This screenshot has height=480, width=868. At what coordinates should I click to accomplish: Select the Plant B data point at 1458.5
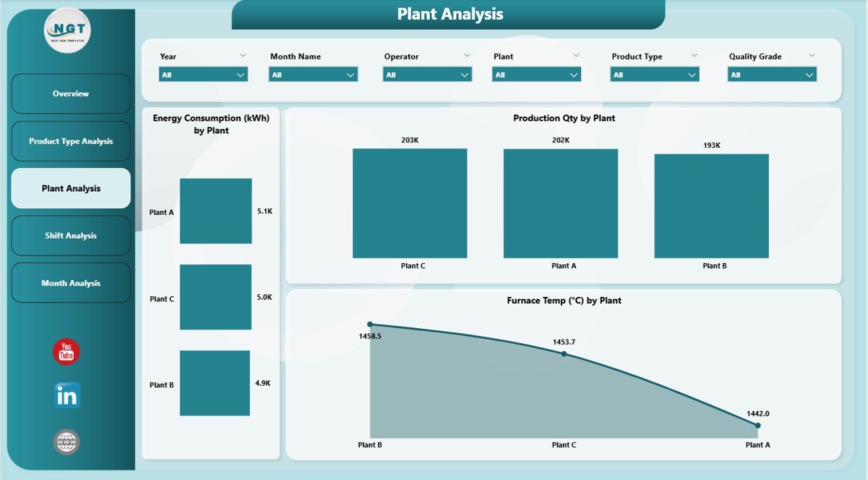pyautogui.click(x=370, y=324)
